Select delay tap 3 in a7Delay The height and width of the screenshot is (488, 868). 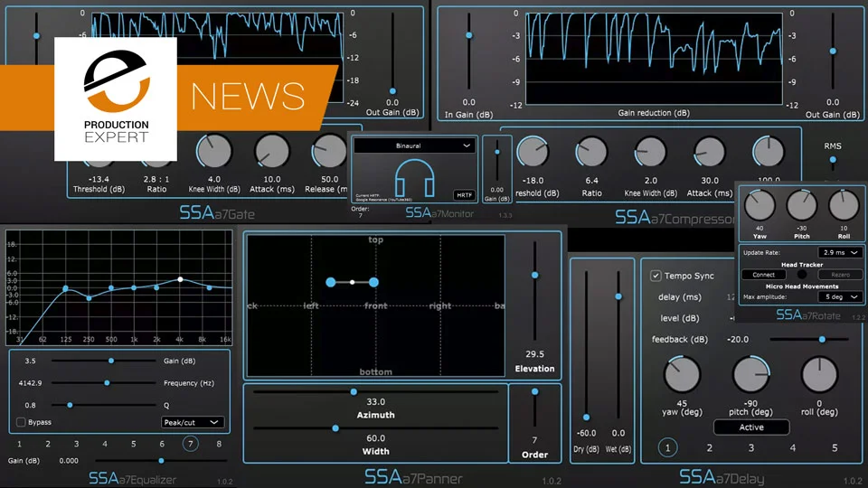point(751,447)
